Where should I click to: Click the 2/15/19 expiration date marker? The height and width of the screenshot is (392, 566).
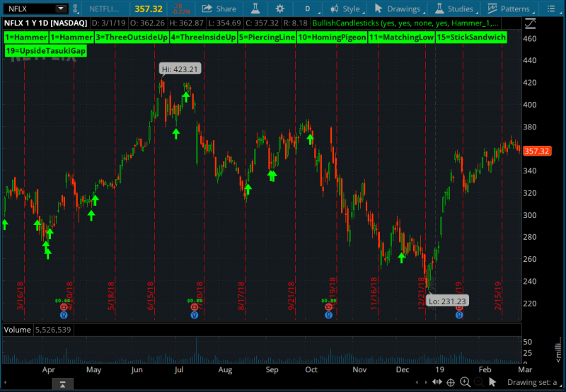498,296
